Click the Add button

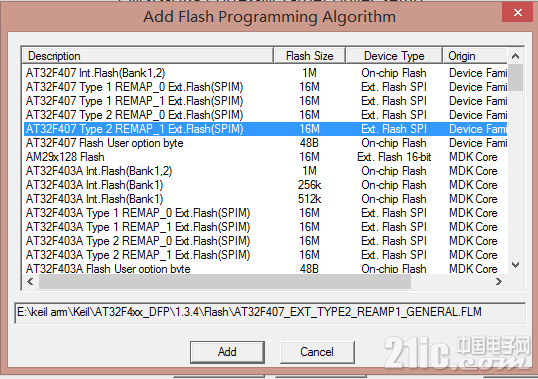pos(227,352)
